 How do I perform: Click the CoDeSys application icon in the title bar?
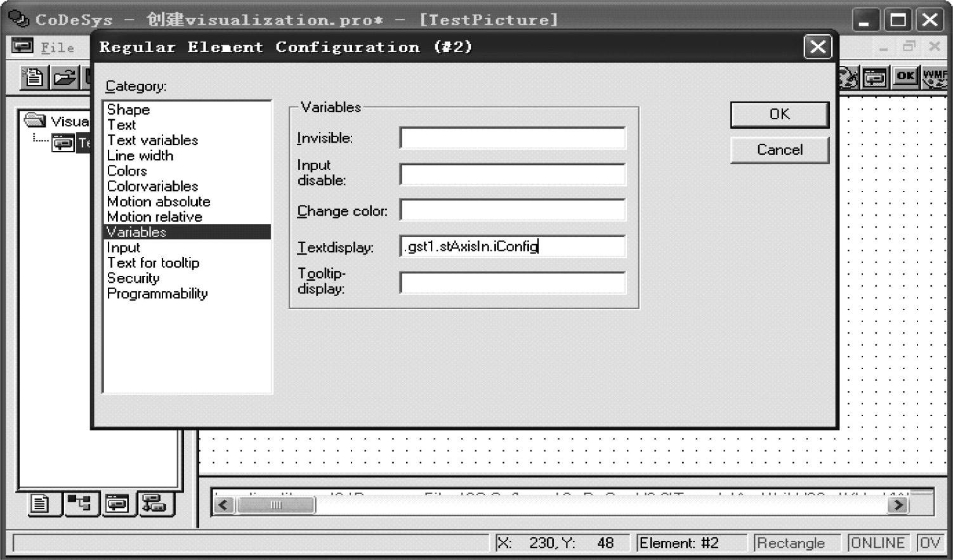pyautogui.click(x=19, y=18)
